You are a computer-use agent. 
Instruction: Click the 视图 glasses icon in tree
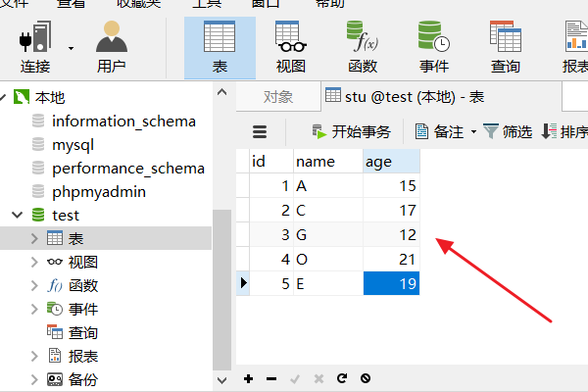point(55,262)
